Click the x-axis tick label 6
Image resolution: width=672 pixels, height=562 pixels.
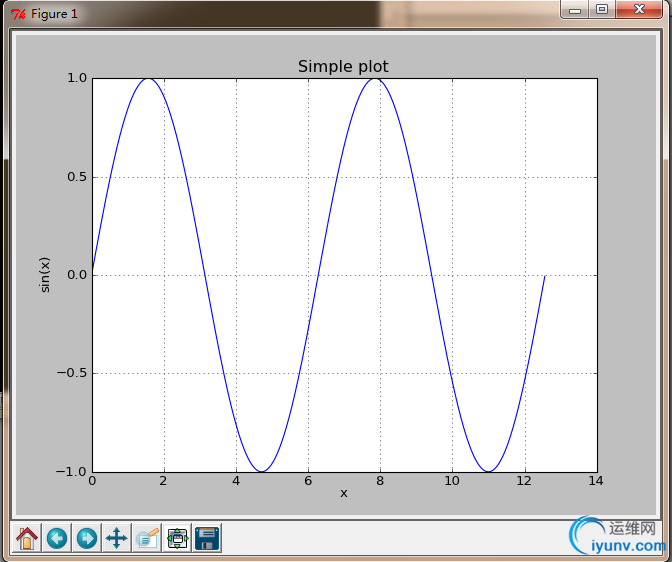(x=308, y=481)
